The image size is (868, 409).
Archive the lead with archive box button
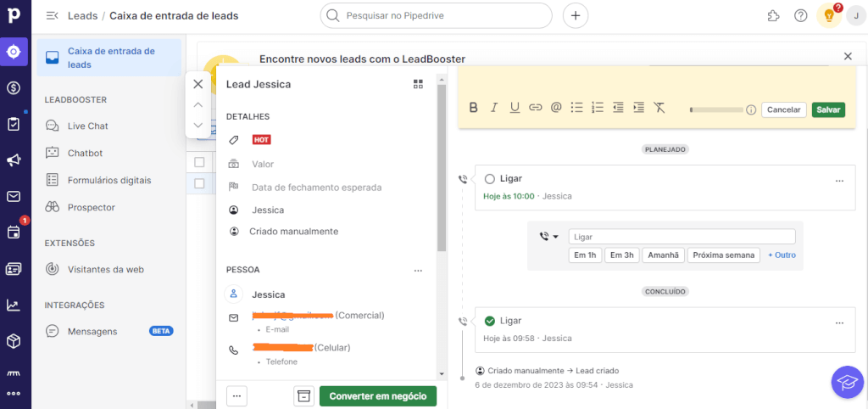pos(303,396)
